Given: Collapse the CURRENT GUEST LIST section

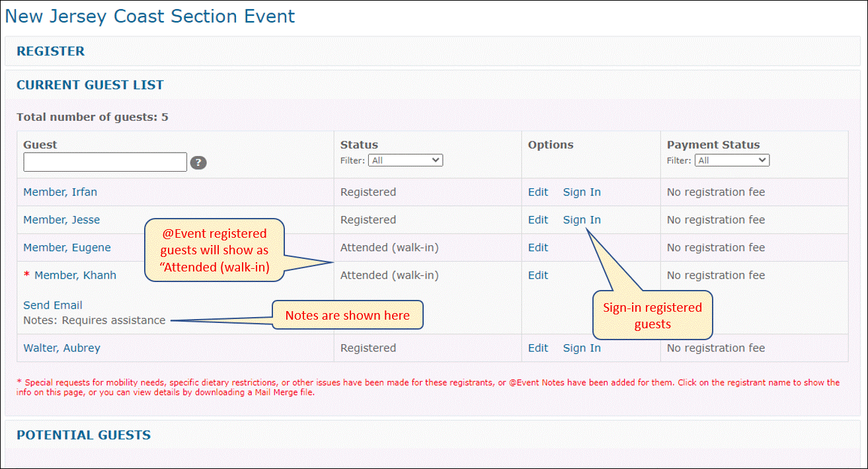Looking at the screenshot, I should 90,85.
